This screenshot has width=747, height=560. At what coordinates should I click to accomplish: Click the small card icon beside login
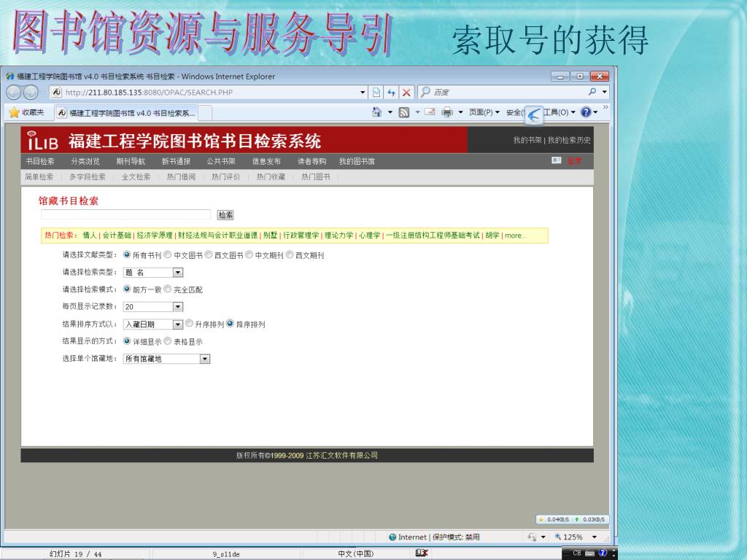557,160
